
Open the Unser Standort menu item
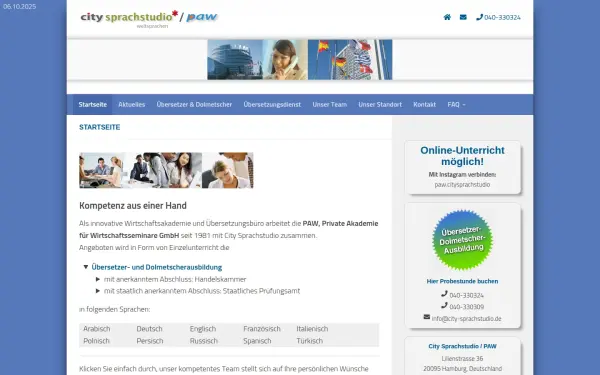[380, 104]
